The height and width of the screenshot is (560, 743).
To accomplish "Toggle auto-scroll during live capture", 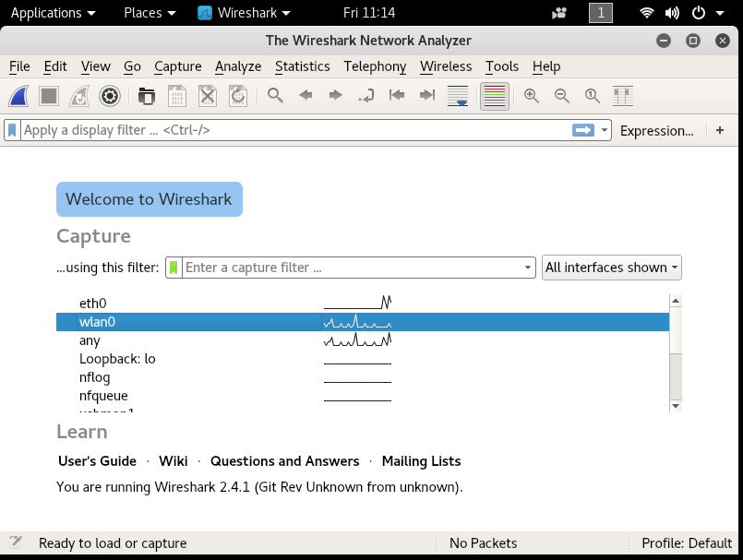I will tap(458, 96).
